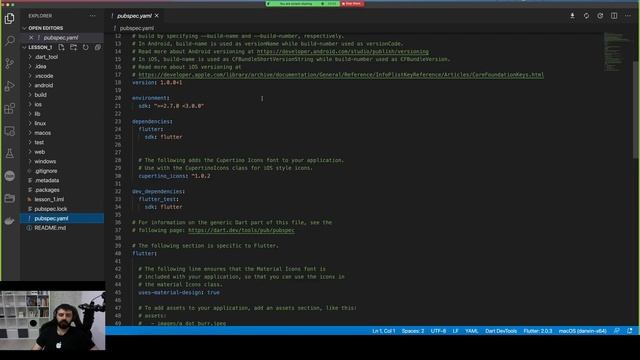Refresh the Explorer file tree
This screenshot has width=640, height=360.
tap(86, 47)
